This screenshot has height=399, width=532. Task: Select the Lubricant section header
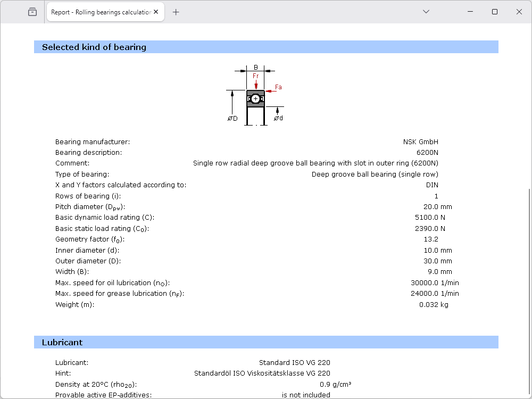62,342
